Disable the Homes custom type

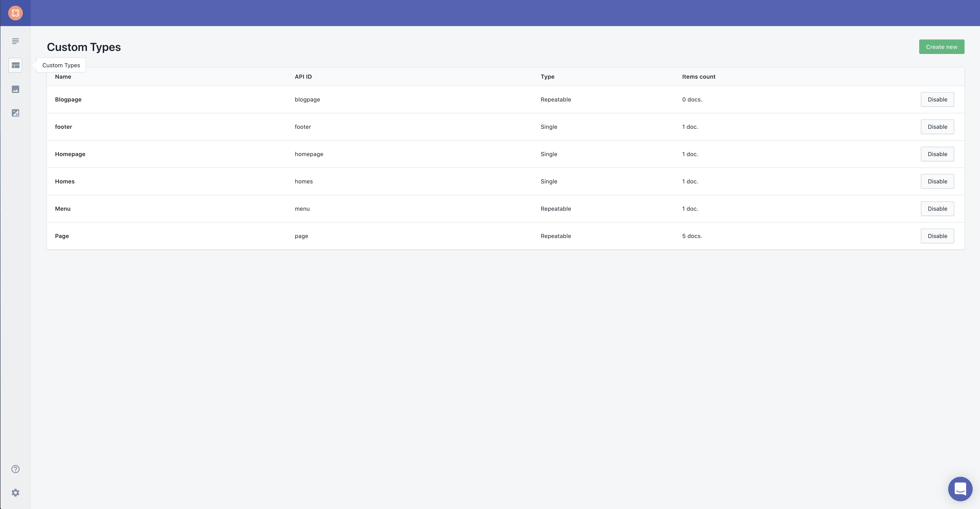(x=937, y=181)
